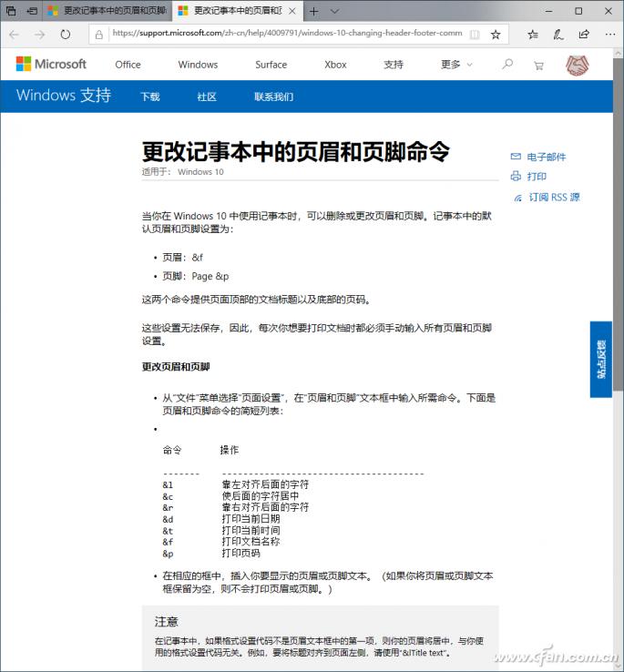Click the 订阅 RSS 源 link
This screenshot has width=624, height=672.
[554, 197]
